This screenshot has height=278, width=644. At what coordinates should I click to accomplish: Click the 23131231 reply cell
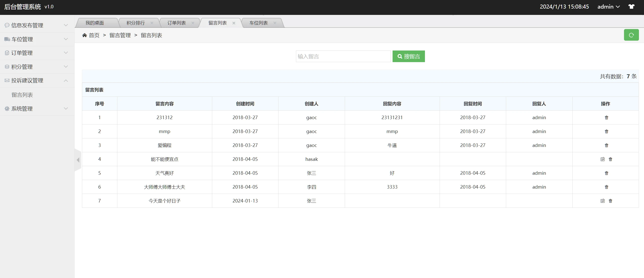392,117
